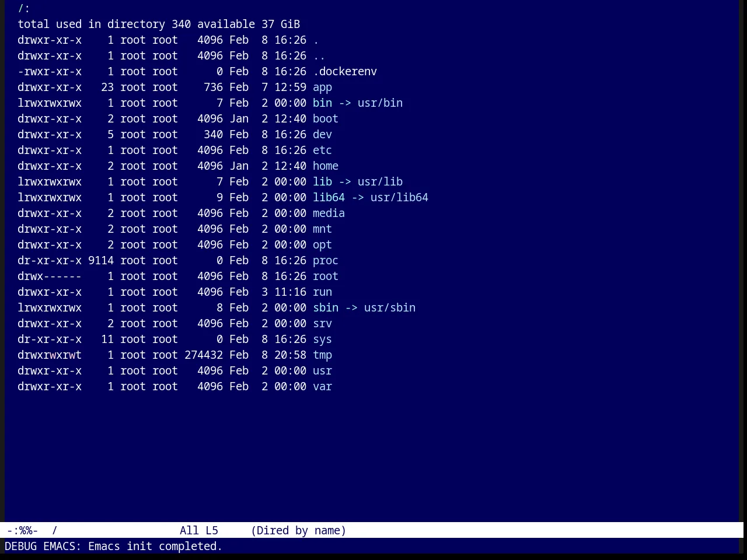Open the opt directory
747x560 pixels.
[x=322, y=245]
